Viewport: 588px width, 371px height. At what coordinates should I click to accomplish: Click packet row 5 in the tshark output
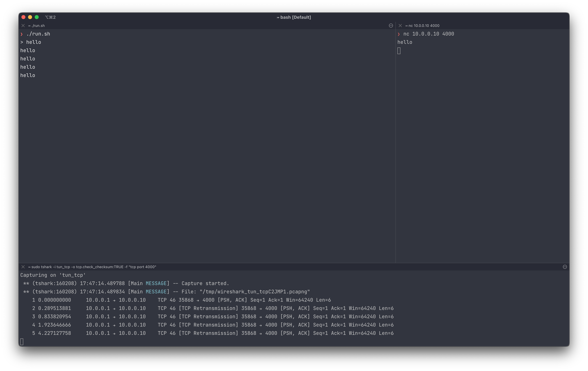point(212,333)
